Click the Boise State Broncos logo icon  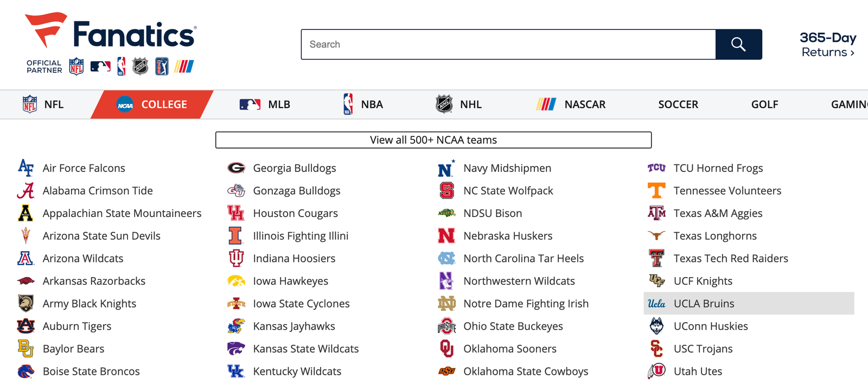click(25, 372)
